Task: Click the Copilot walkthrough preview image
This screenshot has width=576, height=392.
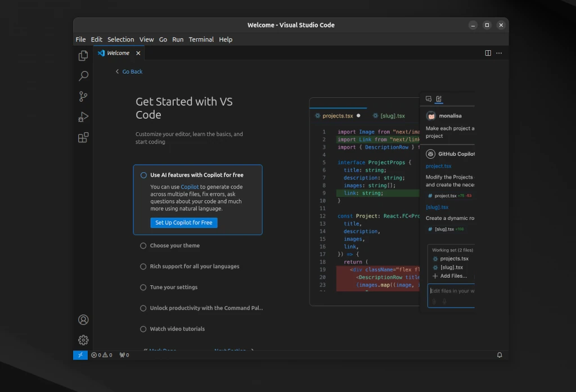Action: (392, 201)
